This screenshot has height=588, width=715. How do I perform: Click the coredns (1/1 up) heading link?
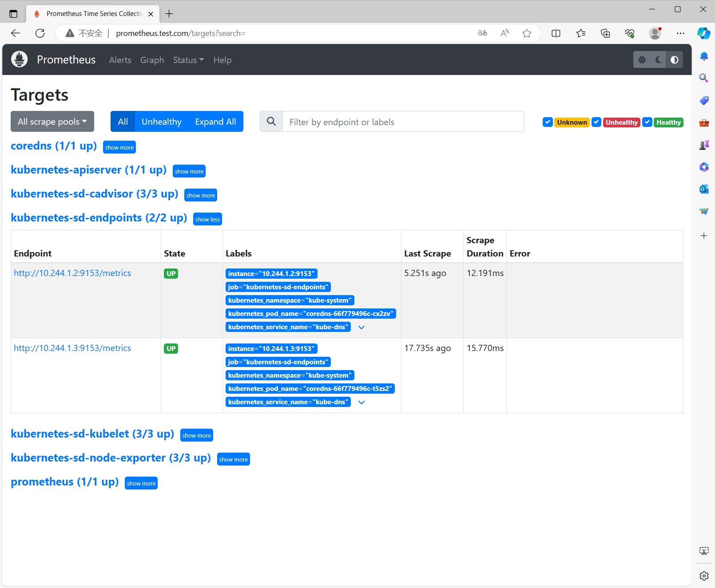point(54,146)
